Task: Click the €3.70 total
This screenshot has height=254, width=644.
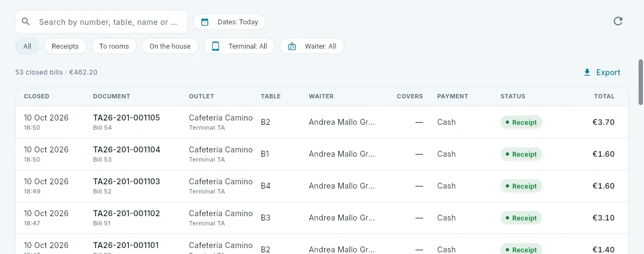Action: 603,122
